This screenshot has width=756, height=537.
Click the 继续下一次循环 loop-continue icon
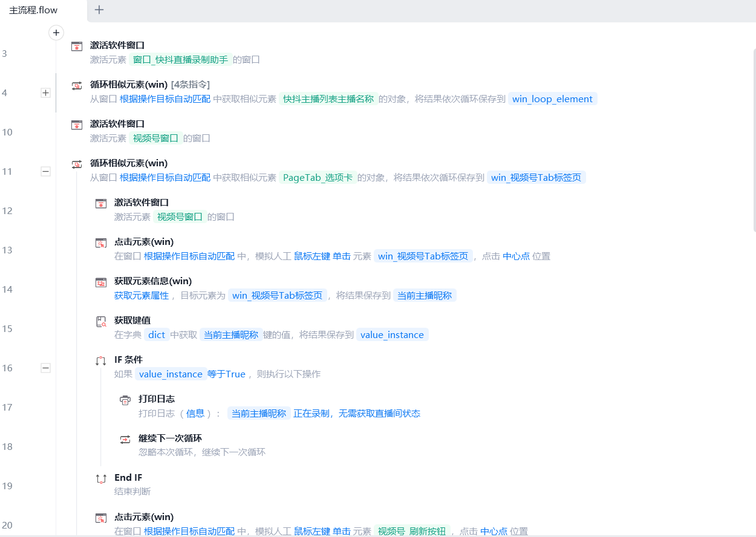125,438
